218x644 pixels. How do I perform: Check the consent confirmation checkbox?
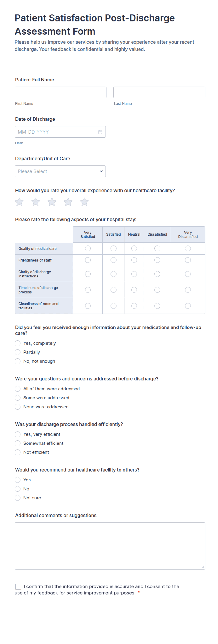click(18, 586)
